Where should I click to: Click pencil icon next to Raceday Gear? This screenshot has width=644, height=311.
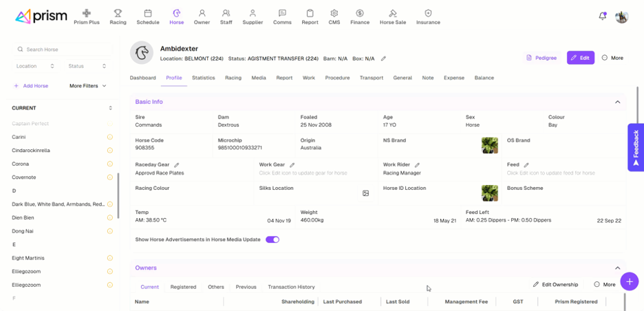click(x=177, y=165)
